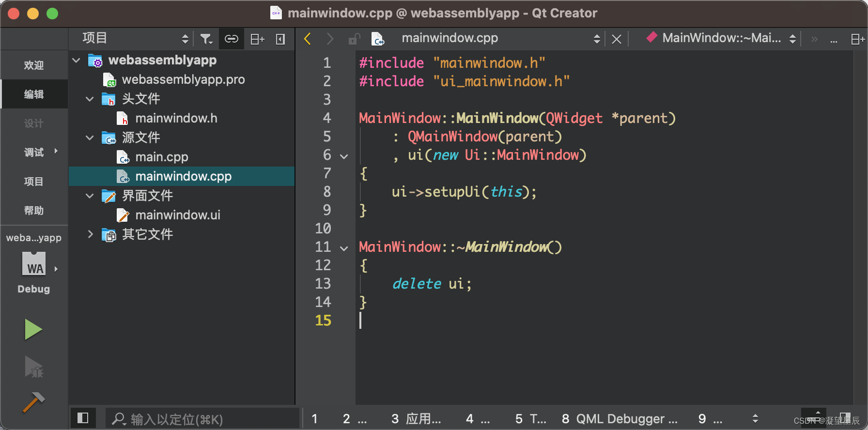Collapse the 源文件 folder

tap(90, 138)
